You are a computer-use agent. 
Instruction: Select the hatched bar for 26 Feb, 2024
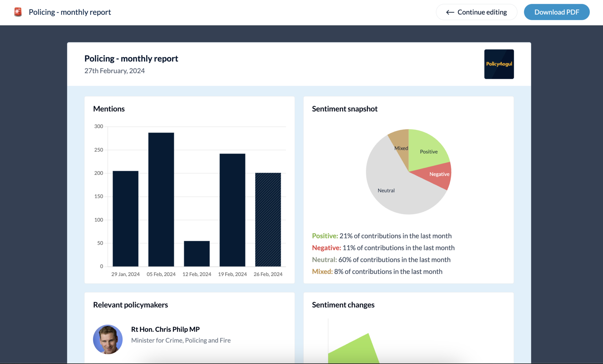click(x=268, y=220)
